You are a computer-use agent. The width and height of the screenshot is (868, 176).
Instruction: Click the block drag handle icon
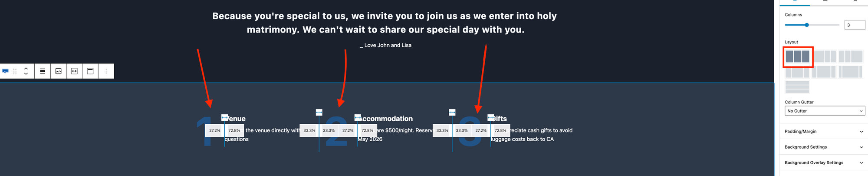pos(15,71)
